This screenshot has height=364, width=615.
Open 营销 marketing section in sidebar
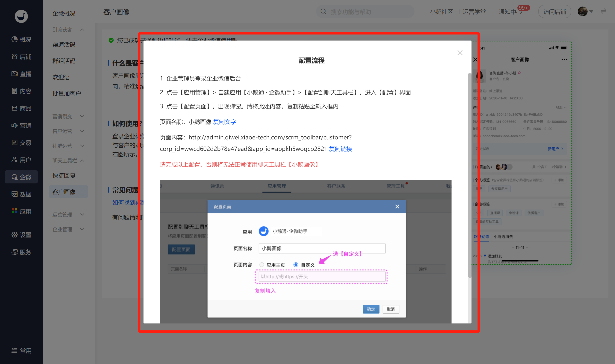click(x=21, y=125)
